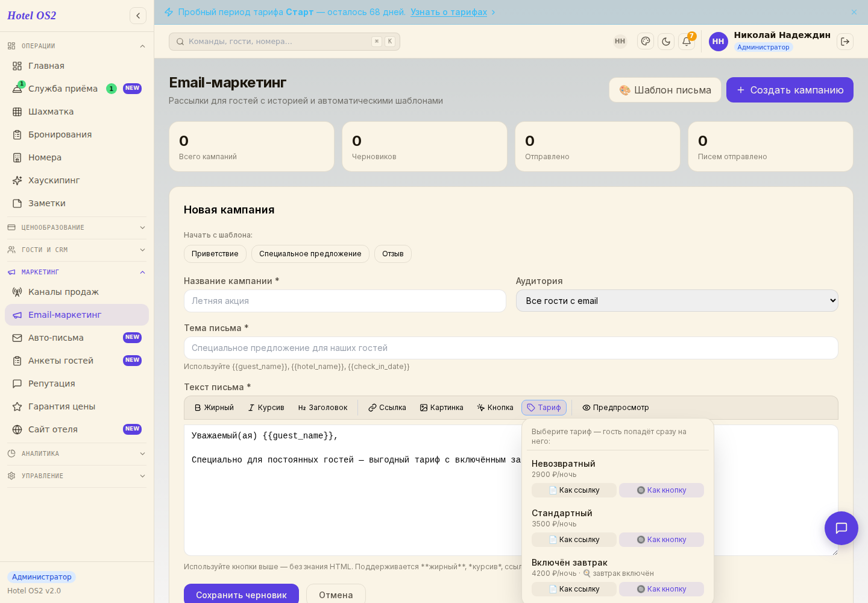The image size is (868, 603).
Task: Insert Включён завтрак tariff as button
Action: (661, 589)
